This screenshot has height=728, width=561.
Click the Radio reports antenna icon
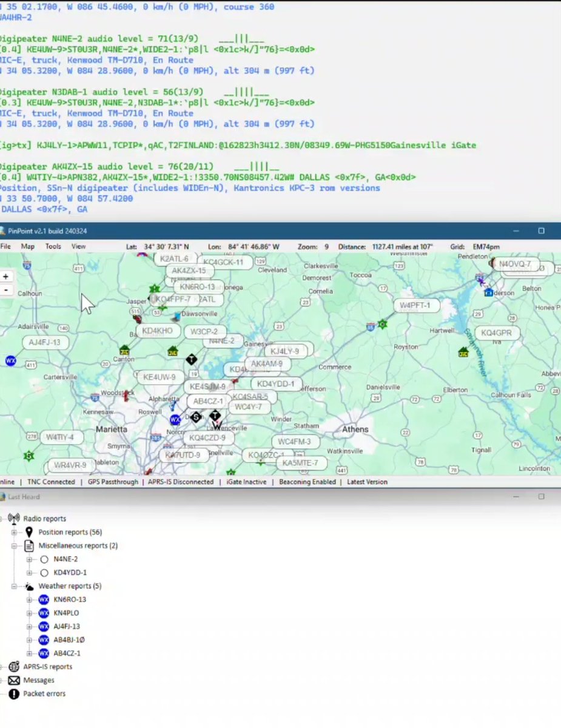point(14,519)
